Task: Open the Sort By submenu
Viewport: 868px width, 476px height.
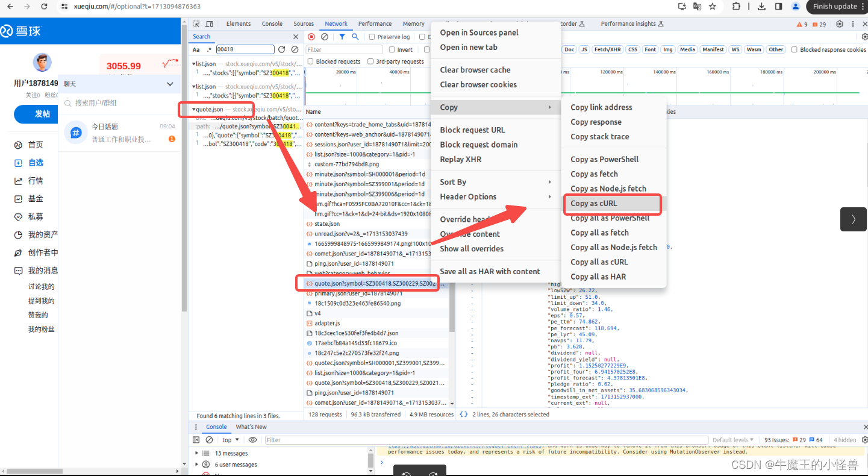Action: click(495, 182)
